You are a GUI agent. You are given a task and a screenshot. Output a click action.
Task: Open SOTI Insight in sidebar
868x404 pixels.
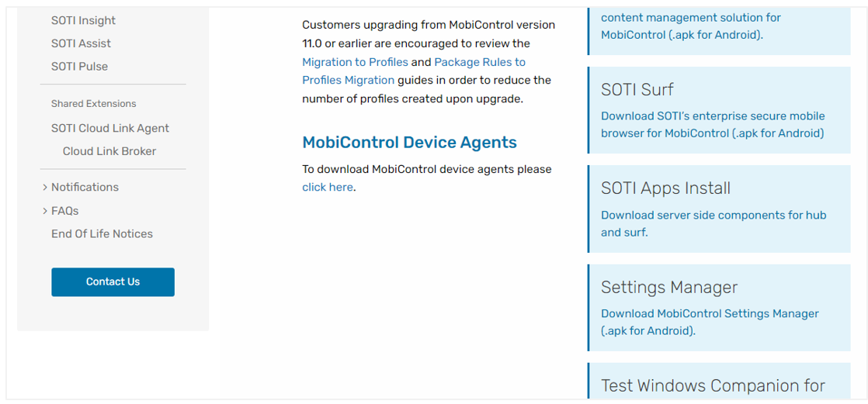click(x=83, y=21)
